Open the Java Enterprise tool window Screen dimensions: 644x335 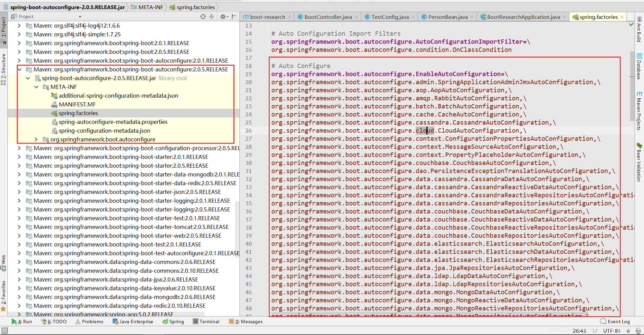coord(133,322)
